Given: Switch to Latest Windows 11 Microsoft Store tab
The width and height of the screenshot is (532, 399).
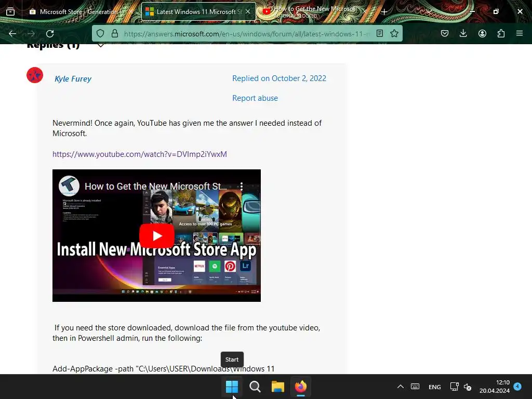Looking at the screenshot, I should [198, 11].
